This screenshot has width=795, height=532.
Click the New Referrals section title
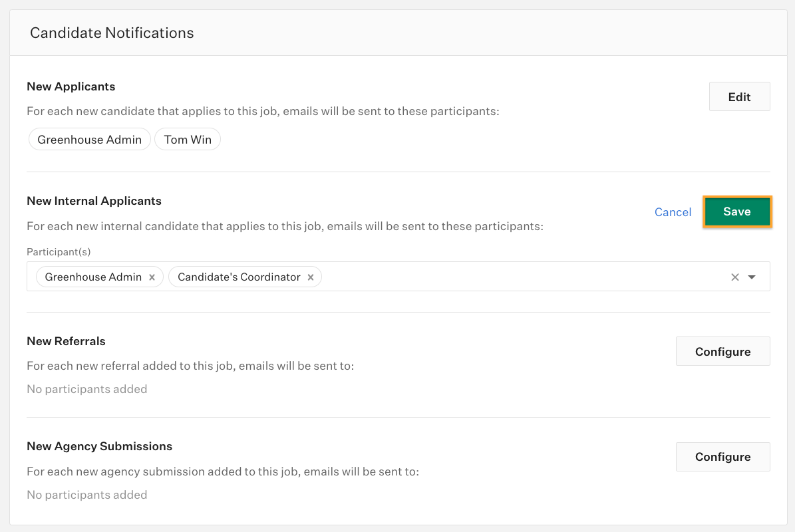(x=67, y=341)
